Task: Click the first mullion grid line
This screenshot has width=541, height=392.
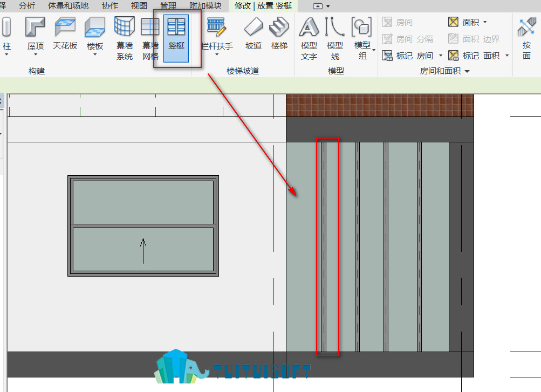Action: tap(324, 246)
